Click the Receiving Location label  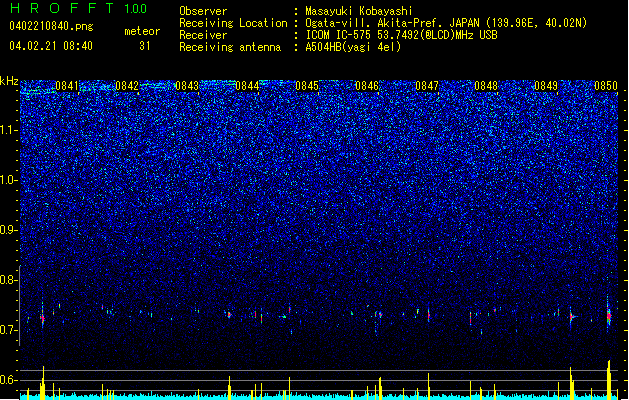(x=233, y=23)
